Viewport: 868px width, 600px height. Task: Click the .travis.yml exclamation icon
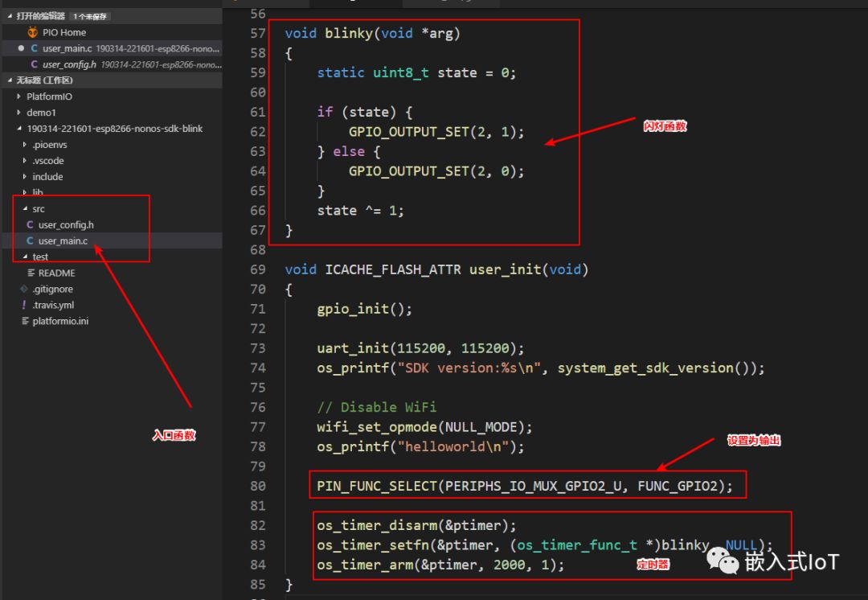click(24, 305)
